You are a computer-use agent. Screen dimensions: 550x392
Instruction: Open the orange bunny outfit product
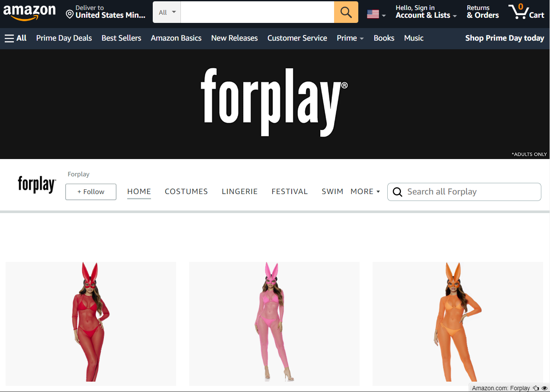coord(458,324)
